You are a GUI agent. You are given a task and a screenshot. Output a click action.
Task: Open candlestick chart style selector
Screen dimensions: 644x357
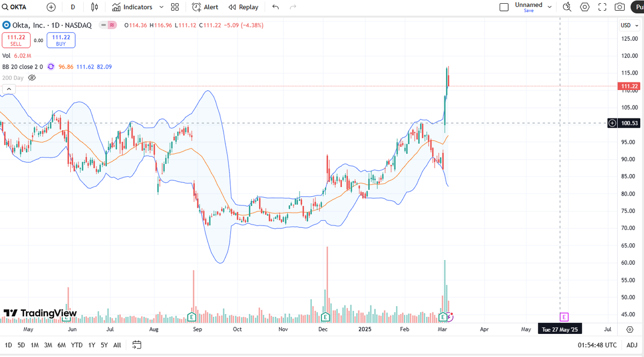95,7
